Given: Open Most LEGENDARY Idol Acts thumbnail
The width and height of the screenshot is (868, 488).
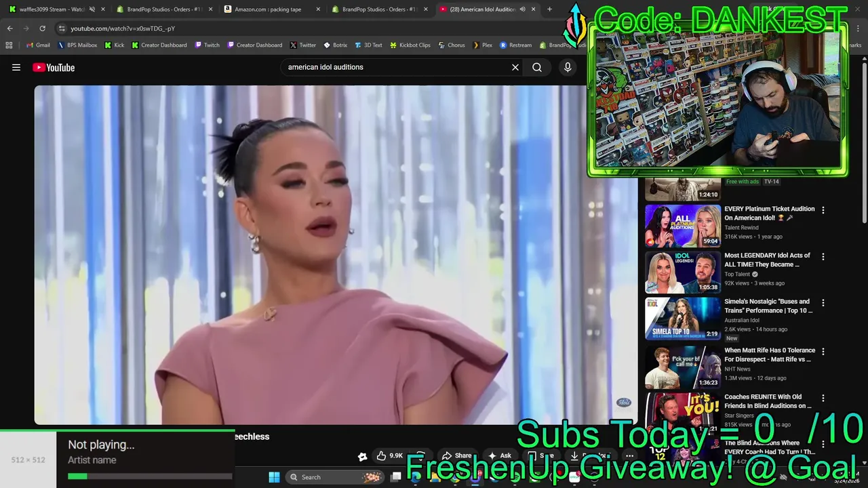Looking at the screenshot, I should tap(682, 272).
